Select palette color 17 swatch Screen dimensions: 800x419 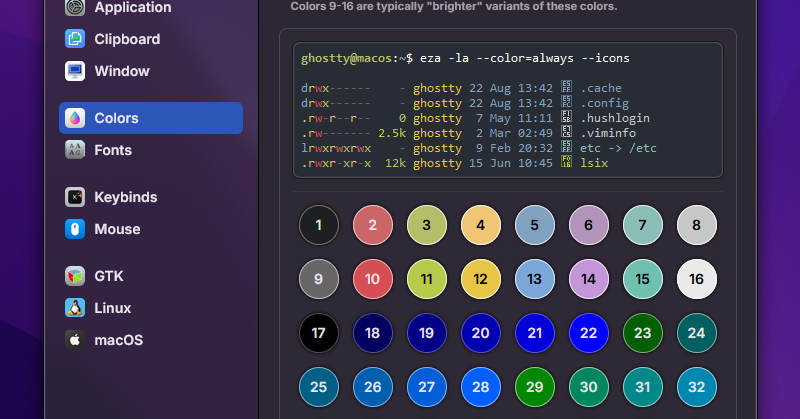318,333
